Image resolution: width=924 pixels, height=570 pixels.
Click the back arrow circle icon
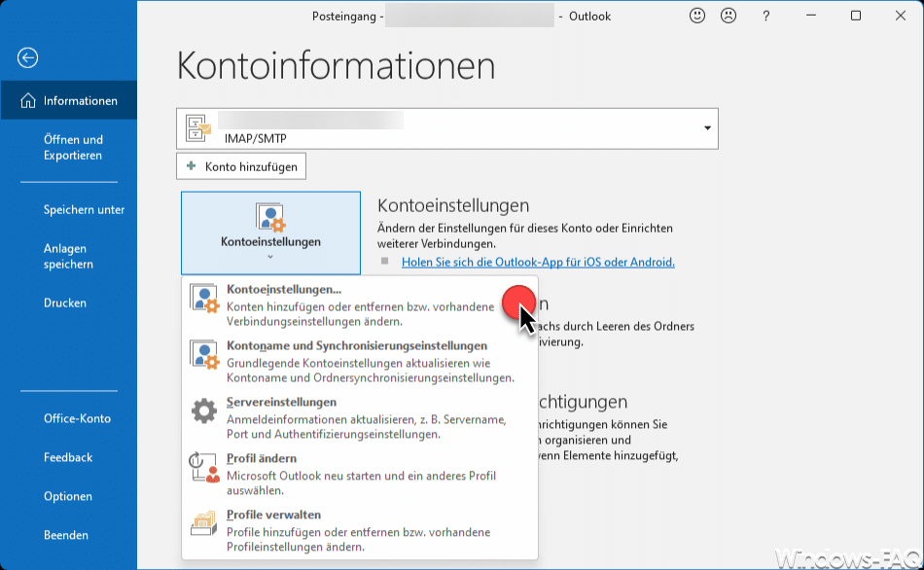pyautogui.click(x=27, y=57)
